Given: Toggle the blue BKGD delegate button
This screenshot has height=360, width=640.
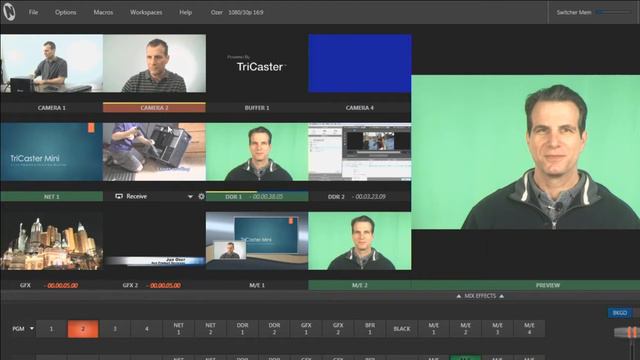Looking at the screenshot, I should click(x=620, y=313).
